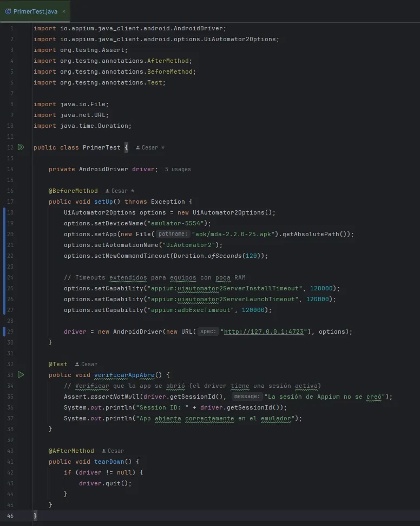Click the @BeforeMethod annotation
The width and height of the screenshot is (420, 526).
coord(73,191)
